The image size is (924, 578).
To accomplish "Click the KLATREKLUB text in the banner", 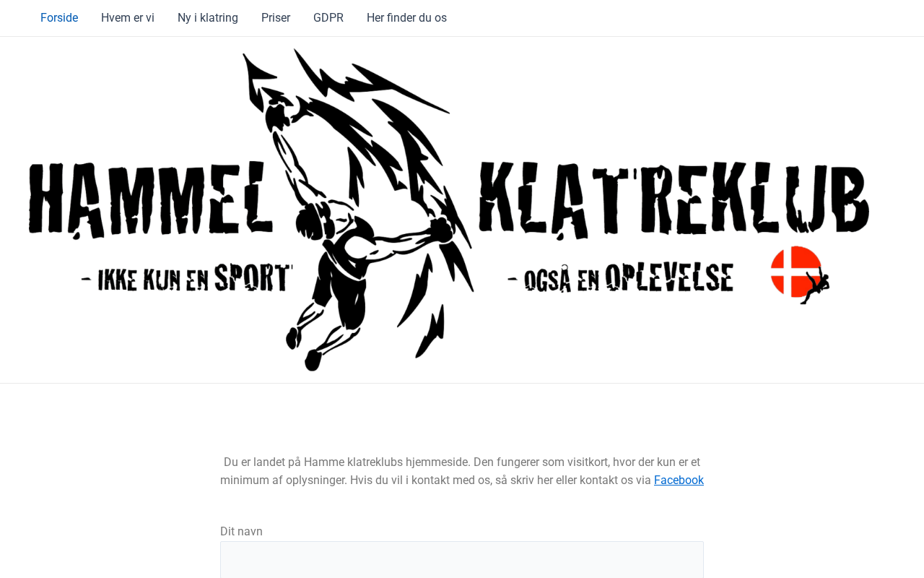I will coord(674,200).
